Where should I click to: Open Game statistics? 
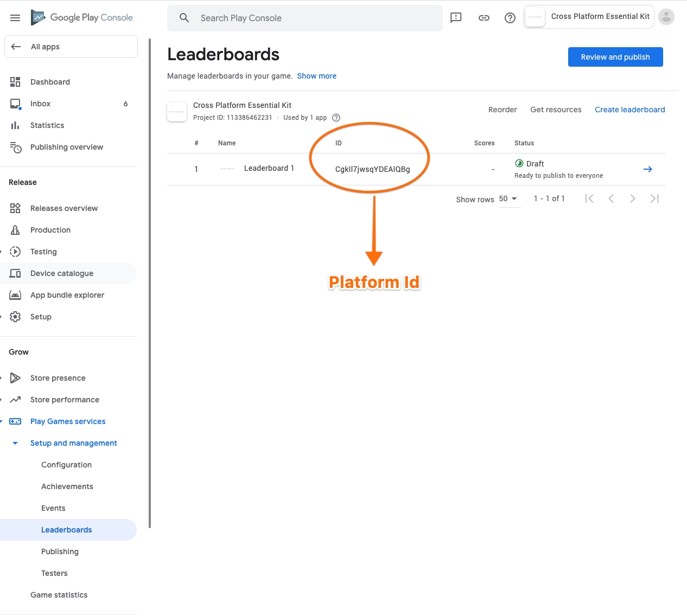coord(59,595)
